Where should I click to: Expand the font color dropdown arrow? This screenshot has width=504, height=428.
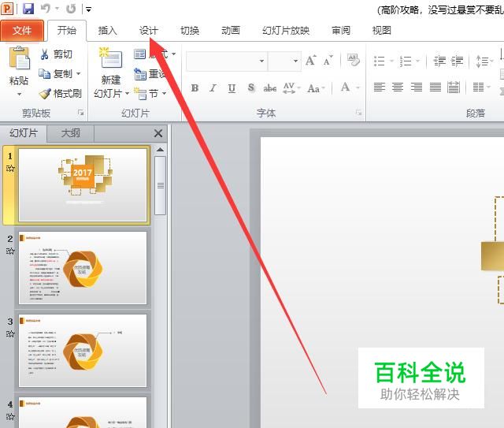(358, 87)
